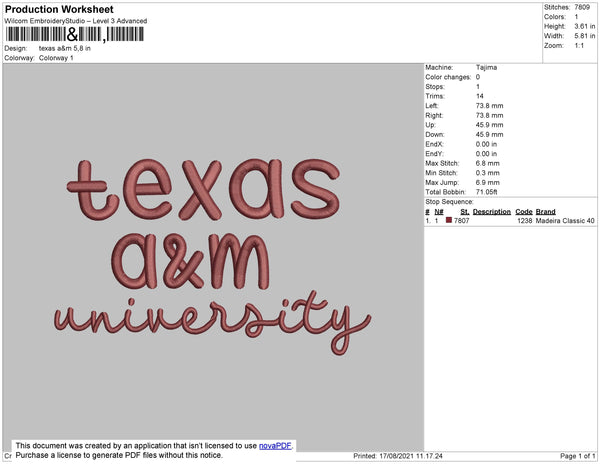
Task: Select the Stitches count value 7809
Action: pos(582,7)
